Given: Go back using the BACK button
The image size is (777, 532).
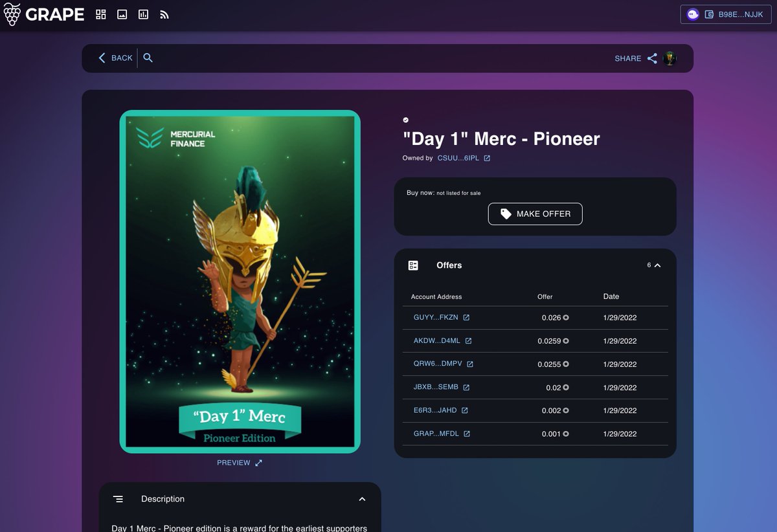Looking at the screenshot, I should [115, 58].
